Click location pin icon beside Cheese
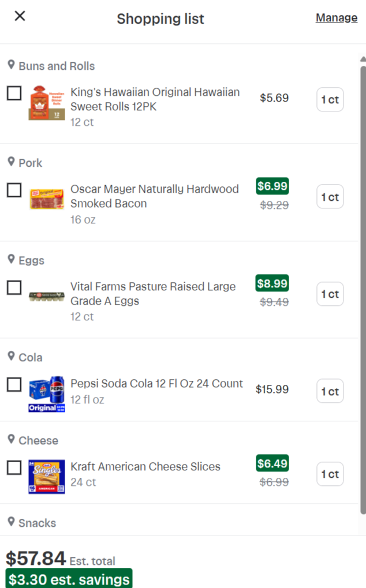 [x=11, y=439]
